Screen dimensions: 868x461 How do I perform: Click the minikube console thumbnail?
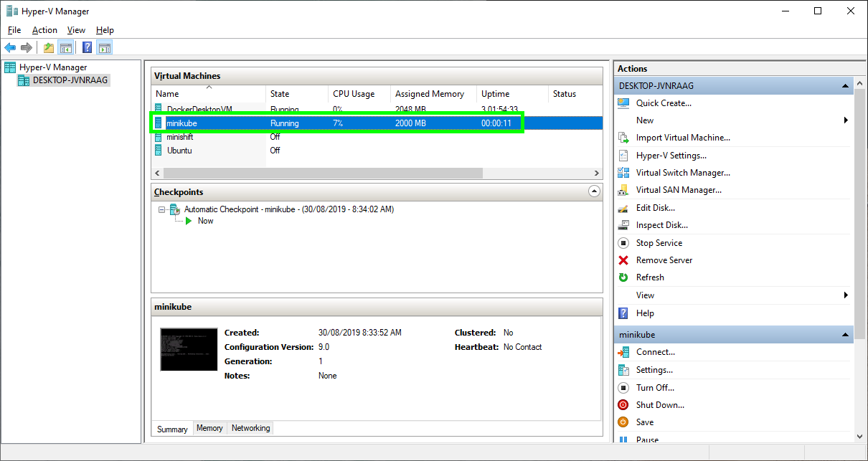coord(188,349)
